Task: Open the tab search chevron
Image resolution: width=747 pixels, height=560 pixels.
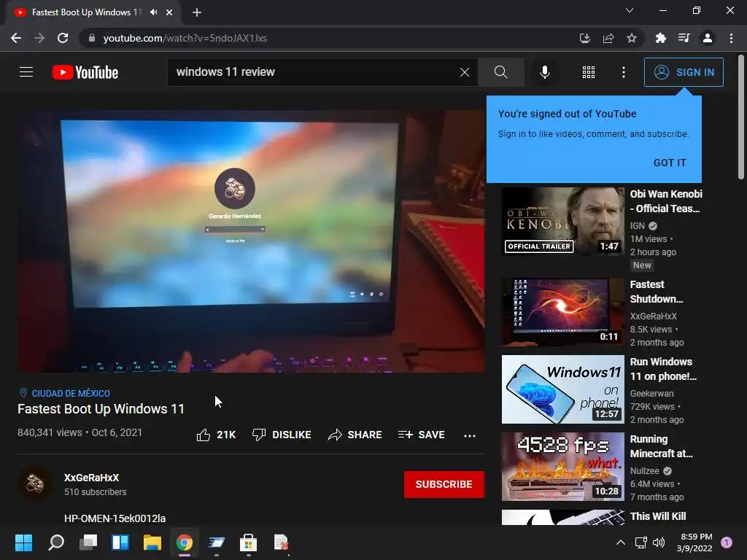Action: tap(630, 10)
